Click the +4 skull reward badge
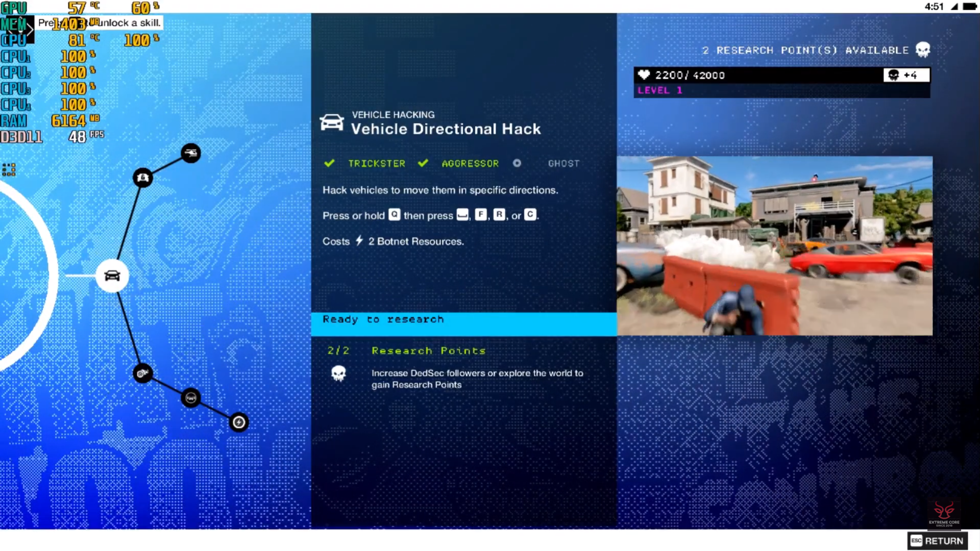Screen dimensions: 980x551 [906, 75]
